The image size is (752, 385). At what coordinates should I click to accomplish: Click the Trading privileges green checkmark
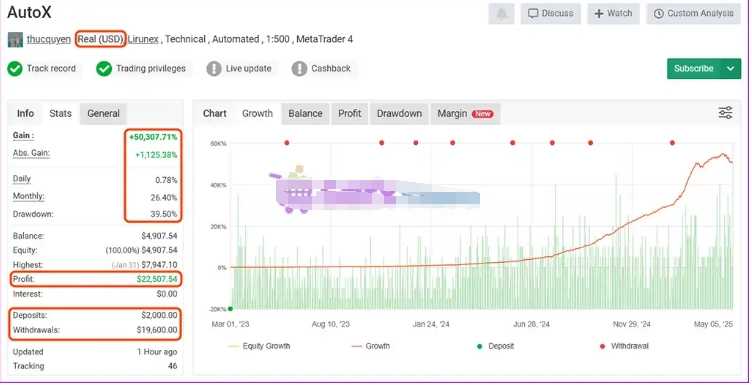click(104, 69)
